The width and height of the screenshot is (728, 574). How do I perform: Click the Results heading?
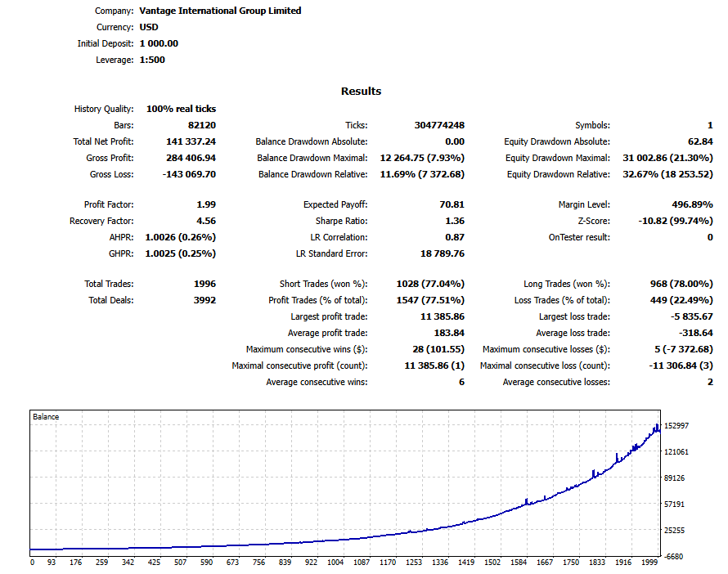(360, 91)
